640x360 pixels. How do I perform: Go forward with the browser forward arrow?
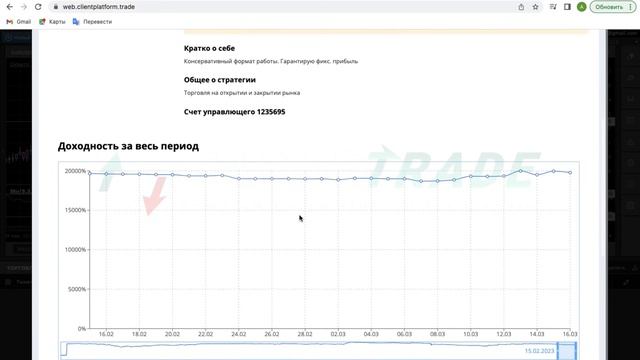click(24, 7)
